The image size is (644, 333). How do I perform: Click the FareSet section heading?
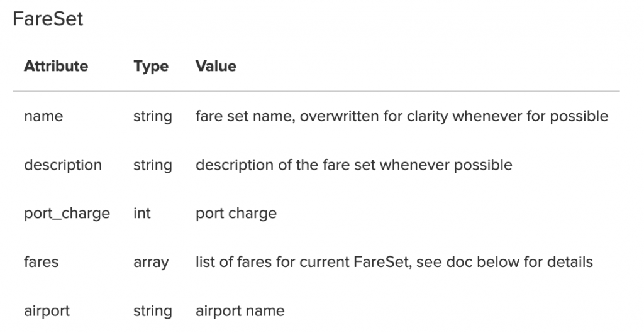coord(48,19)
